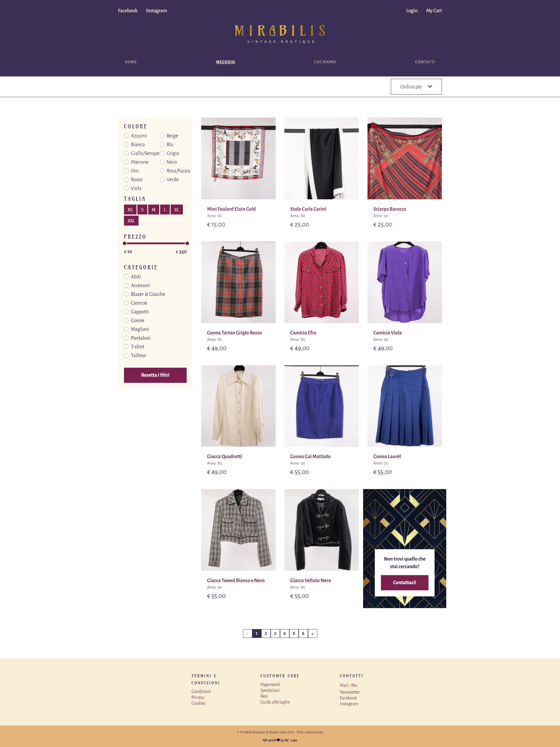The image size is (560, 747).
Task: Select the Blazer & Giacche category
Action: 126,294
